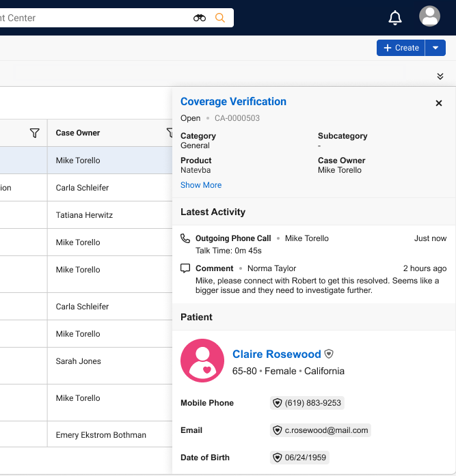Open the notifications bell
The width and height of the screenshot is (456, 476).
tap(395, 18)
